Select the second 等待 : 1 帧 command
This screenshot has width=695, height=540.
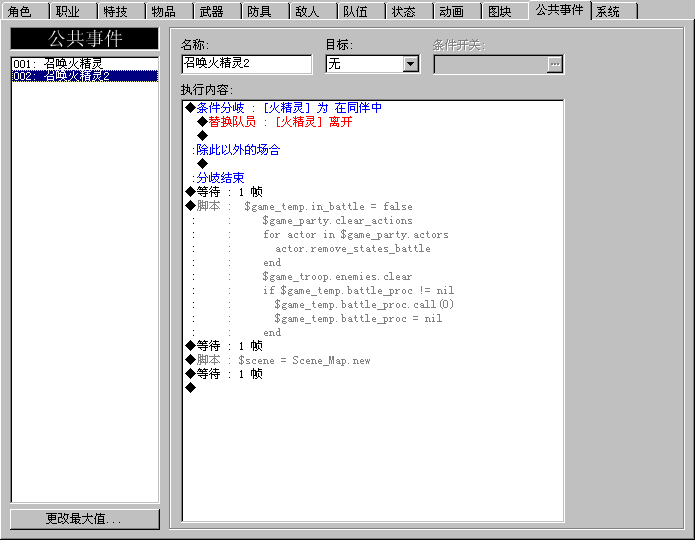372,346
